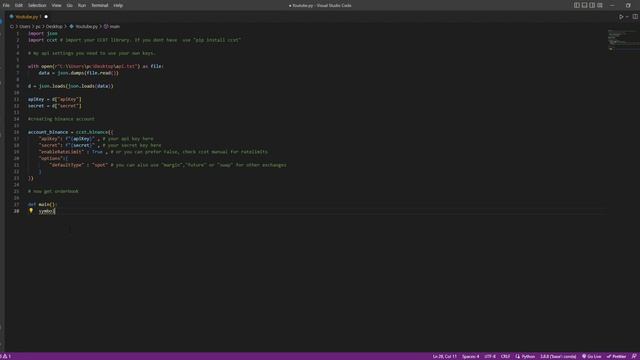Open the Customize Layout icon

click(x=600, y=5)
